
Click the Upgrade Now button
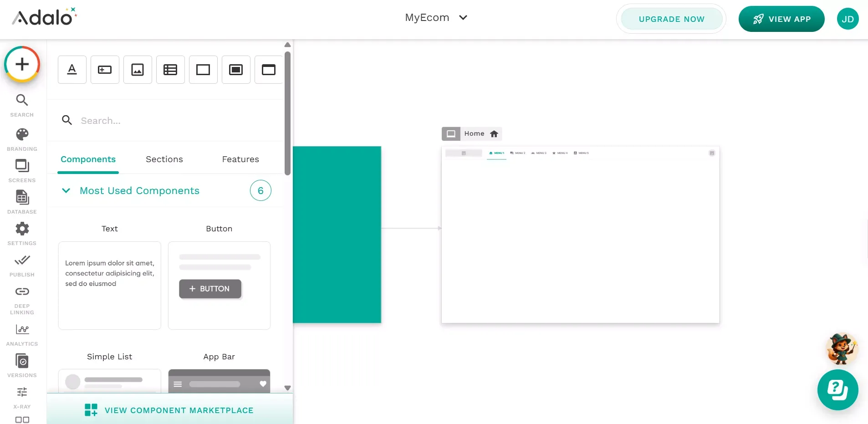672,19
